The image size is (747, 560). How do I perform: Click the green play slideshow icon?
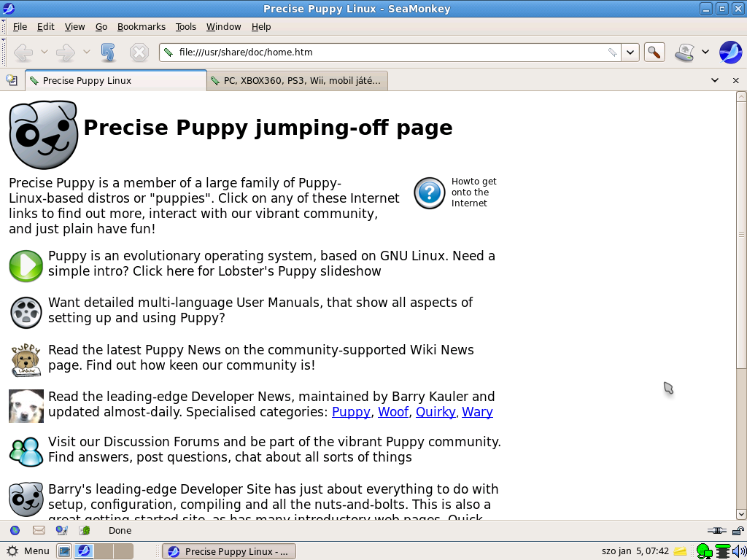click(26, 265)
